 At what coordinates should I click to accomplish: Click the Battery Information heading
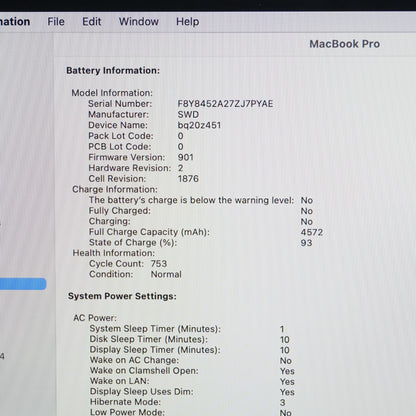(113, 71)
